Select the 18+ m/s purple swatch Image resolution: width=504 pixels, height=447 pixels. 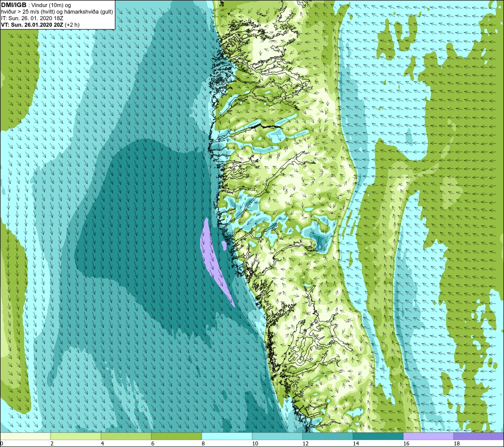point(479,436)
